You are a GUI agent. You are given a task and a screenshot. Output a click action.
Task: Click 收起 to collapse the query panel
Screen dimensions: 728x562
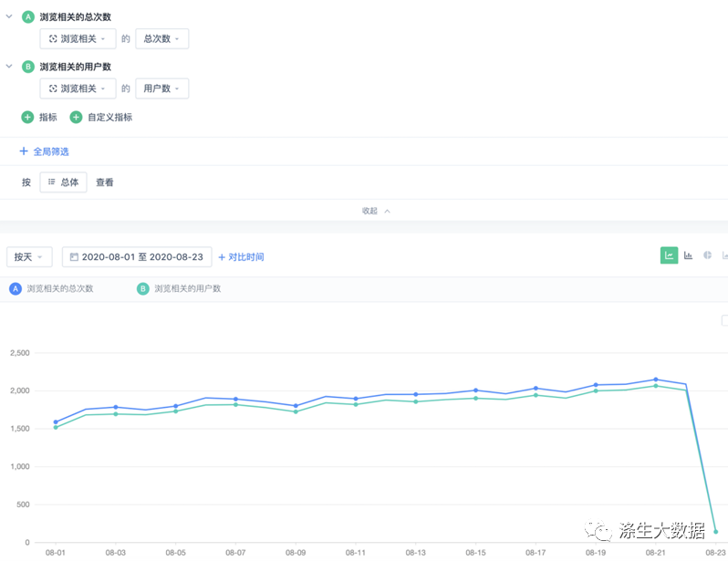tap(375, 211)
